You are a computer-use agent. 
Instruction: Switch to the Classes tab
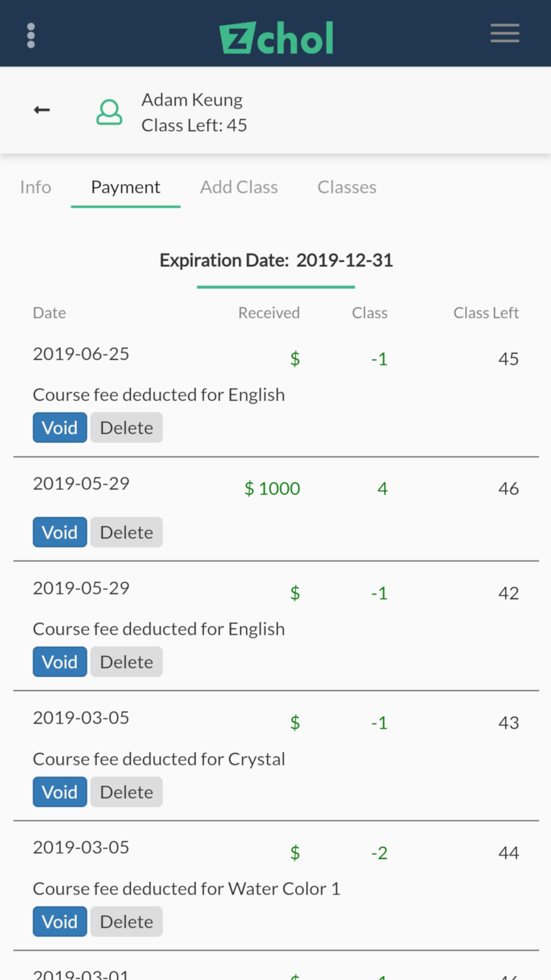pyautogui.click(x=347, y=187)
